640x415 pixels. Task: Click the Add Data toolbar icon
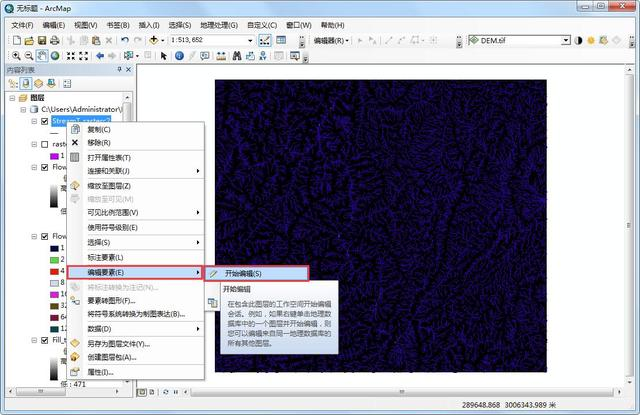pyautogui.click(x=154, y=40)
